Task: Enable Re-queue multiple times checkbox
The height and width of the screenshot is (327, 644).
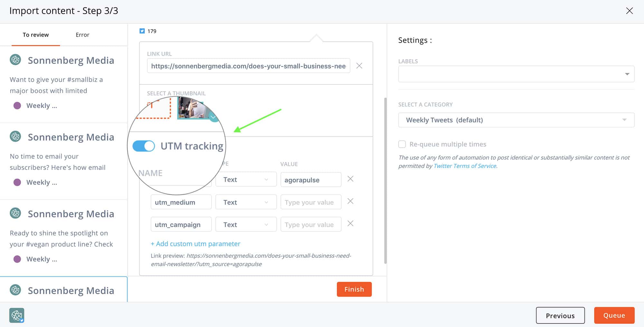Action: coord(402,144)
